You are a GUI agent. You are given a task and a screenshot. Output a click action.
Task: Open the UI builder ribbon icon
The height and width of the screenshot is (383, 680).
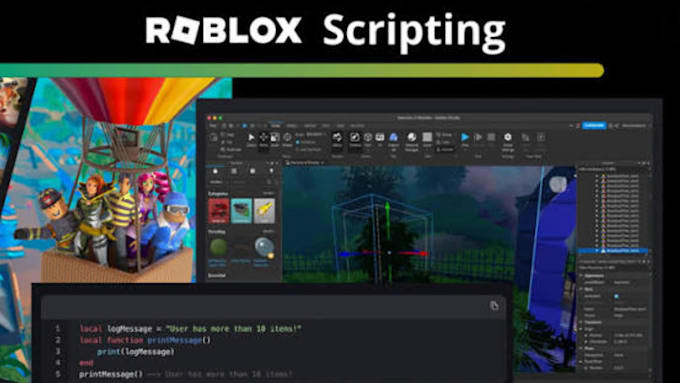coord(380,139)
